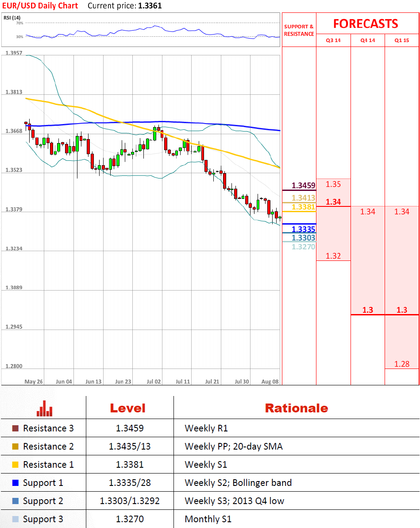Click the SUPPORT & RESISTANCE header

pyautogui.click(x=299, y=30)
